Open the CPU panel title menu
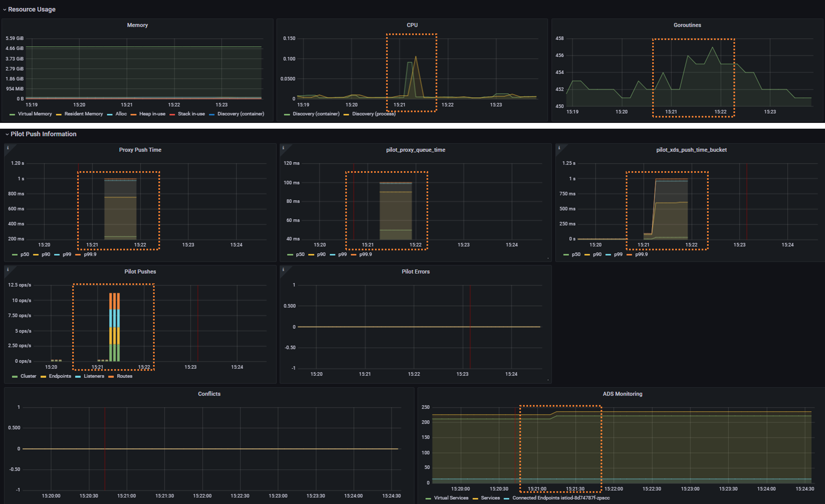Screen dimensions: 825x504 412,25
